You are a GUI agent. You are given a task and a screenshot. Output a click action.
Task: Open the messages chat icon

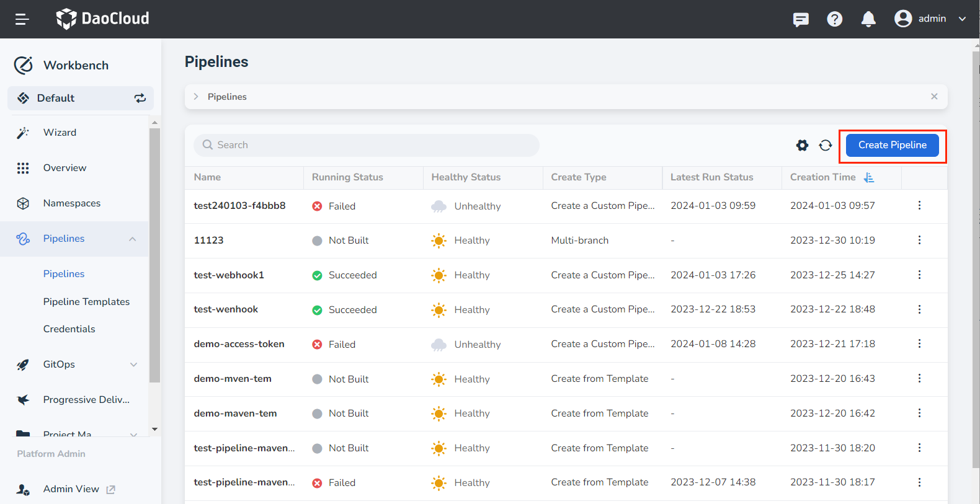pyautogui.click(x=801, y=19)
